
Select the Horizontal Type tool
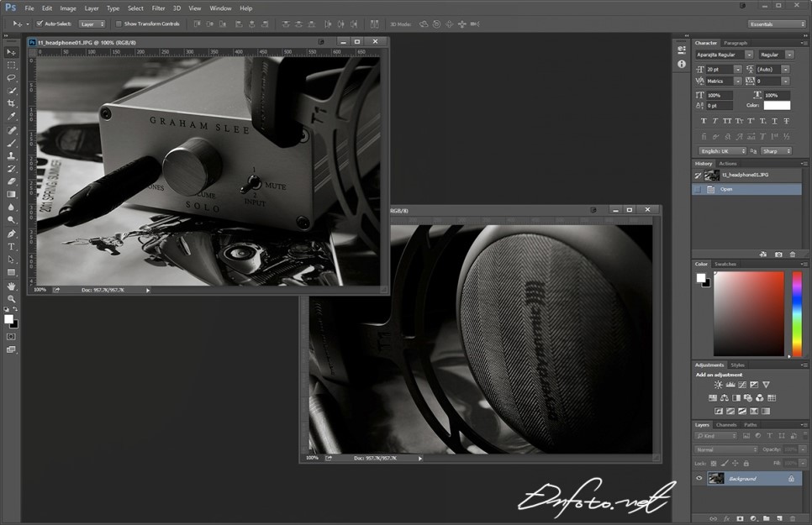[x=11, y=247]
